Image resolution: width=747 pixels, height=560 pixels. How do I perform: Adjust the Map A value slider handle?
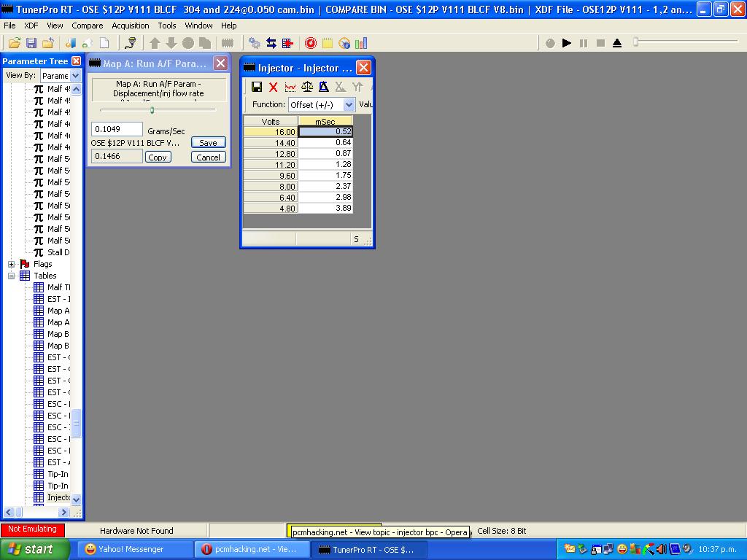(152, 110)
